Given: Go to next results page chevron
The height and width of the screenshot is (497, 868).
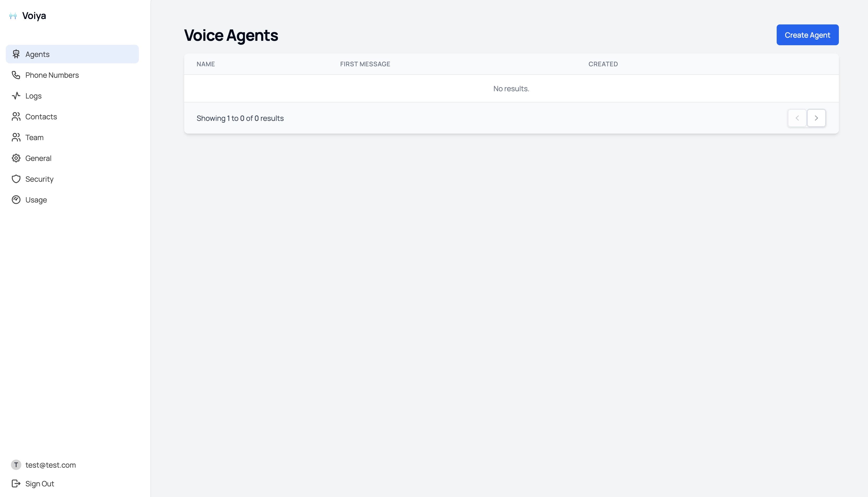Looking at the screenshot, I should pos(816,118).
